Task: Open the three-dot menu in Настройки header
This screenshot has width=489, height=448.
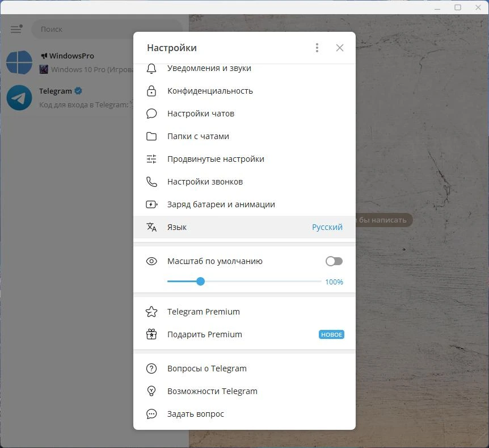Action: coord(317,48)
